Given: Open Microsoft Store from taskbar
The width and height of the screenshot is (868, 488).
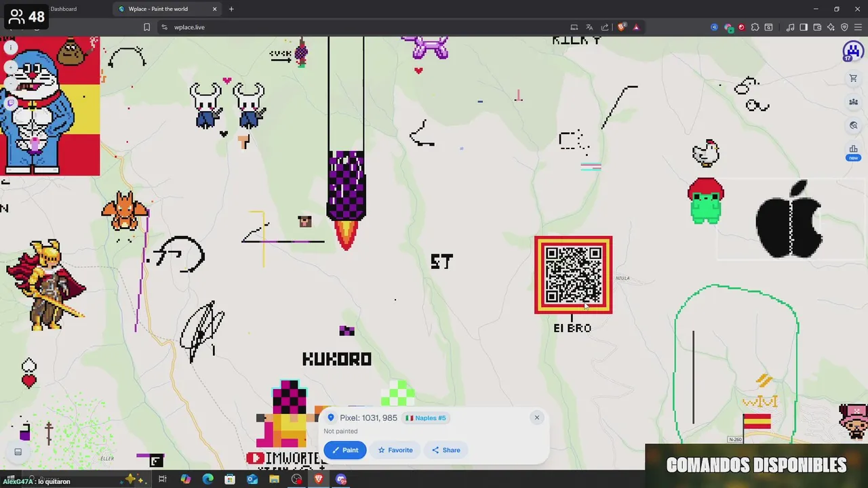Looking at the screenshot, I should (230, 479).
